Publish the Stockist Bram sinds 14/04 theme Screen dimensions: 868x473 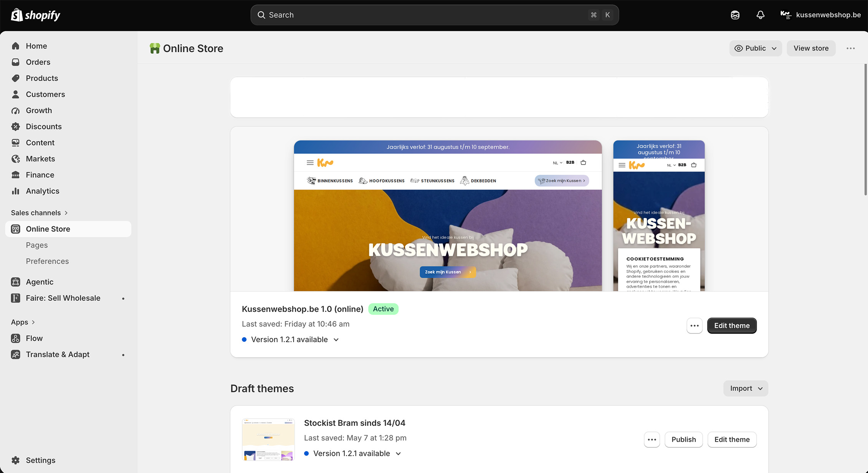pyautogui.click(x=683, y=440)
